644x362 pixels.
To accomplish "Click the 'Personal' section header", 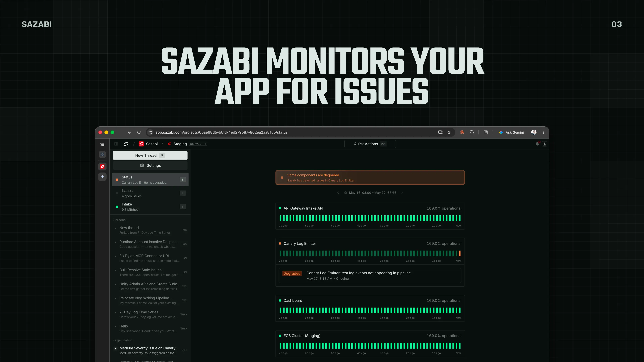I will (x=120, y=220).
